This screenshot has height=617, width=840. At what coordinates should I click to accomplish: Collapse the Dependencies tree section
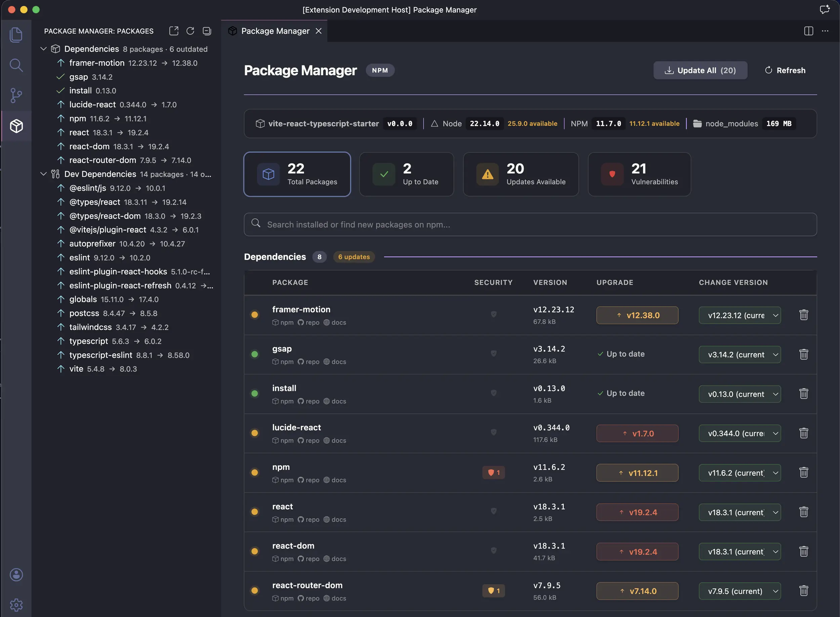coord(44,49)
